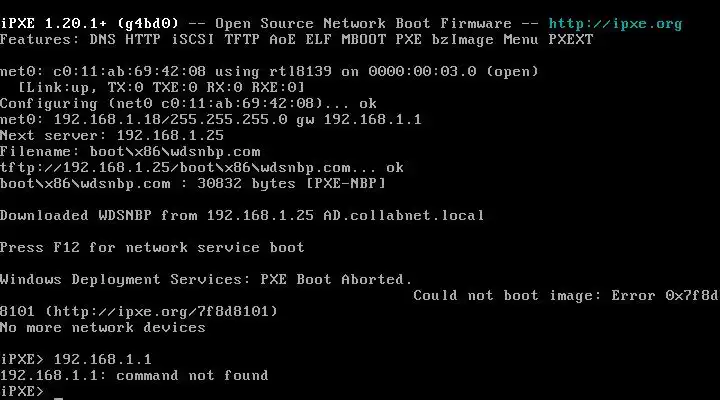Click the Could not boot image error text

point(565,295)
